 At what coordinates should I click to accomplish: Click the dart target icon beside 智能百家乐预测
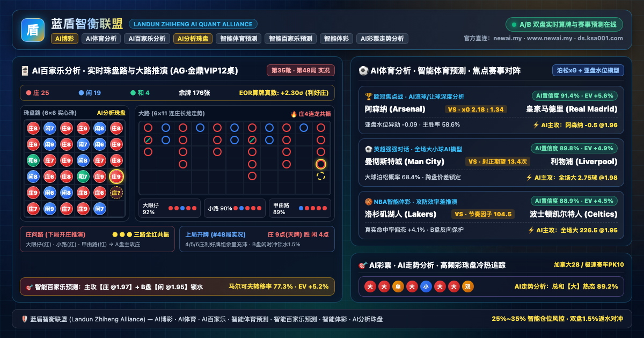(30, 287)
